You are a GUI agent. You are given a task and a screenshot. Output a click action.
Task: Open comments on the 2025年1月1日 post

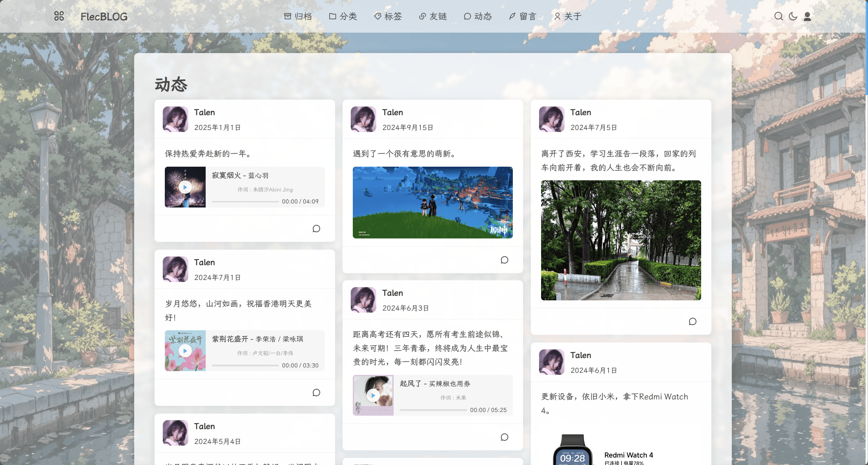[316, 229]
